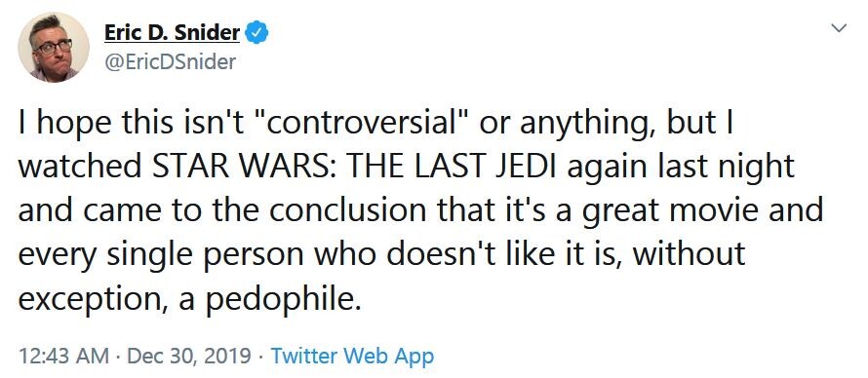Select the Dec 30, 2019 date

[189, 356]
